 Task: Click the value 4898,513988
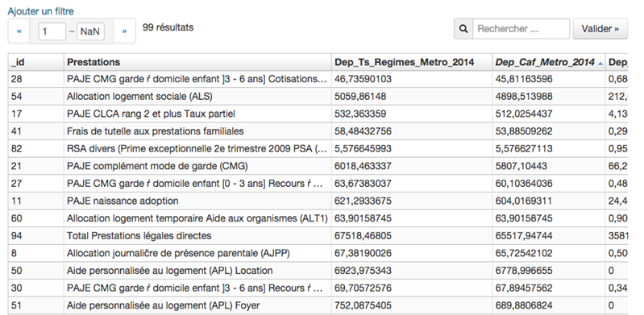pyautogui.click(x=524, y=97)
